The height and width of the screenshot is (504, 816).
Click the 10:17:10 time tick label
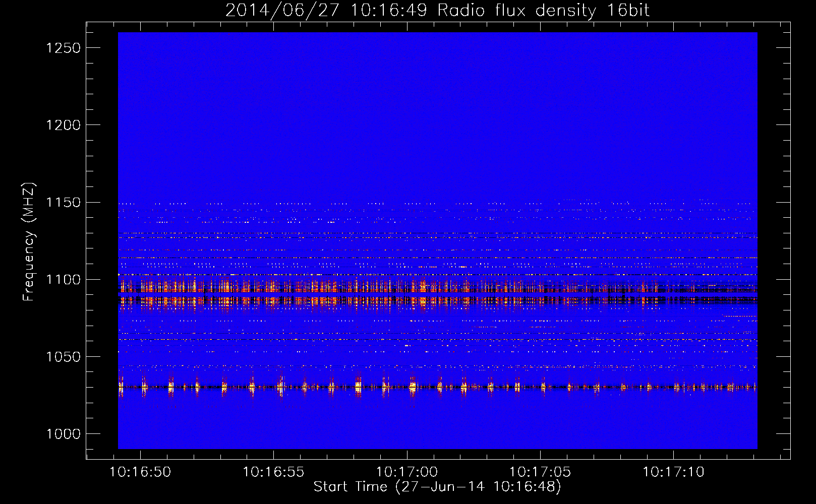click(673, 472)
